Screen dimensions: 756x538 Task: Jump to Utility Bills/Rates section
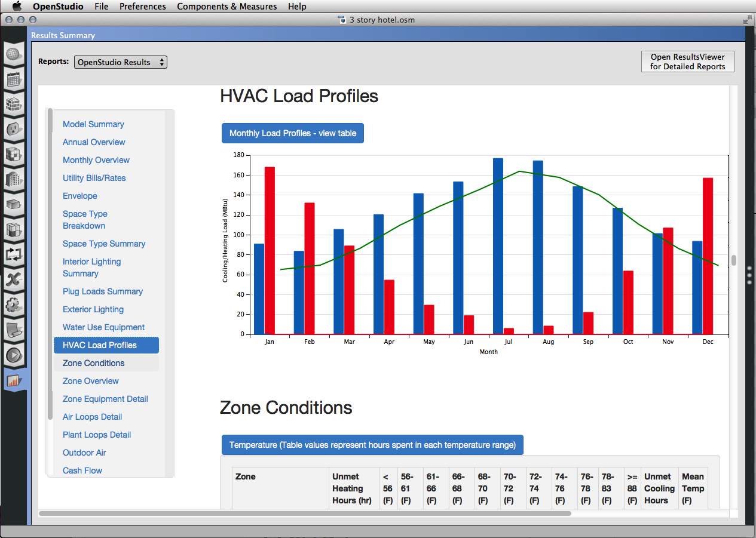coord(94,178)
